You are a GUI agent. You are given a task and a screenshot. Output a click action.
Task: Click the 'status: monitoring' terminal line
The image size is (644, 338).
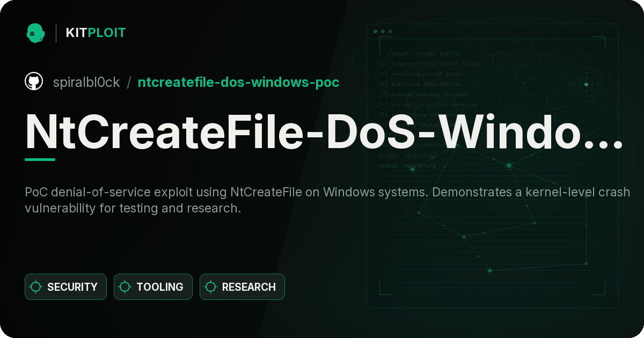(x=407, y=166)
